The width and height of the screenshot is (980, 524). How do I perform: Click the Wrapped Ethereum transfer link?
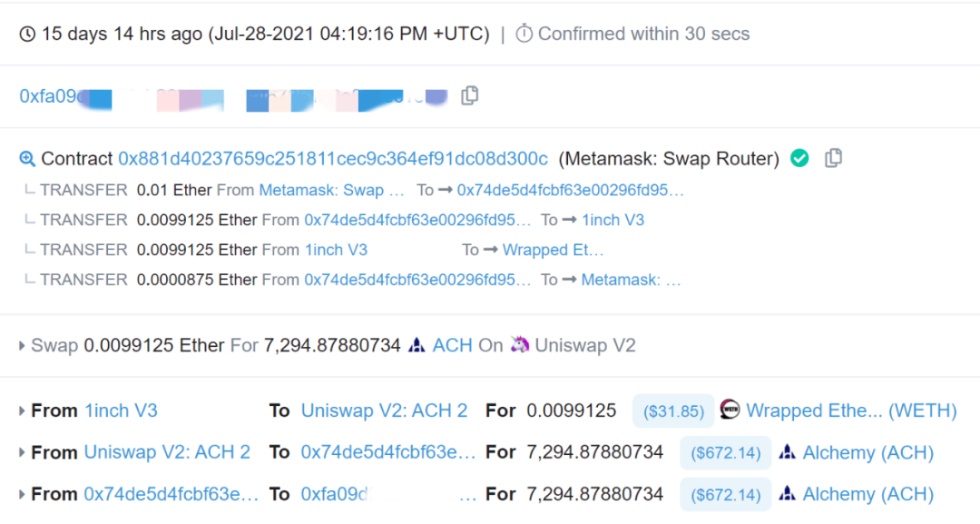pos(554,250)
